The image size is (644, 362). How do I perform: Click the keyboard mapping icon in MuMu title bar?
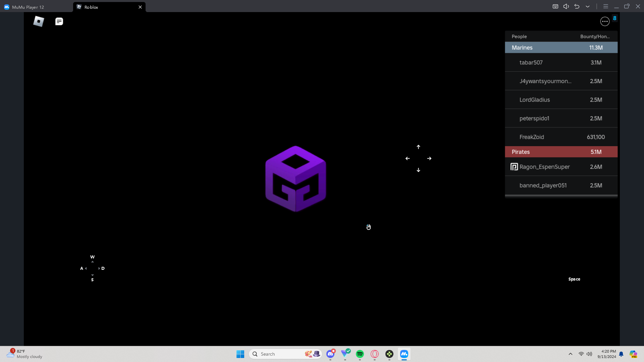pos(555,6)
